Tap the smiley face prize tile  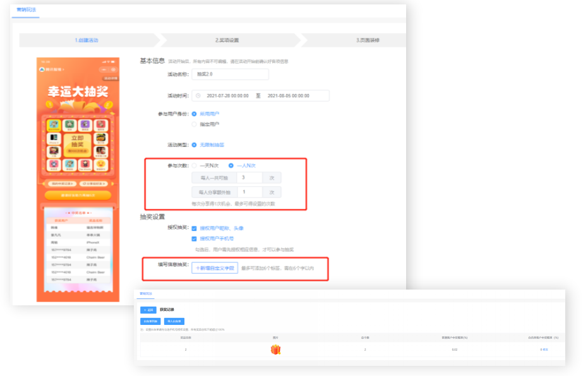(101, 165)
